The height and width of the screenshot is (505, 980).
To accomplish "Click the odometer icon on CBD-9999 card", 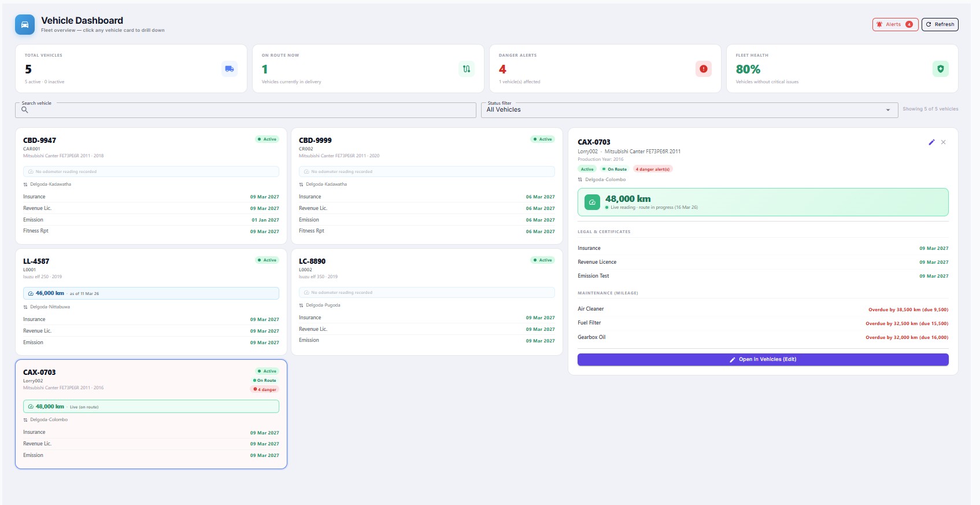I will (x=306, y=172).
